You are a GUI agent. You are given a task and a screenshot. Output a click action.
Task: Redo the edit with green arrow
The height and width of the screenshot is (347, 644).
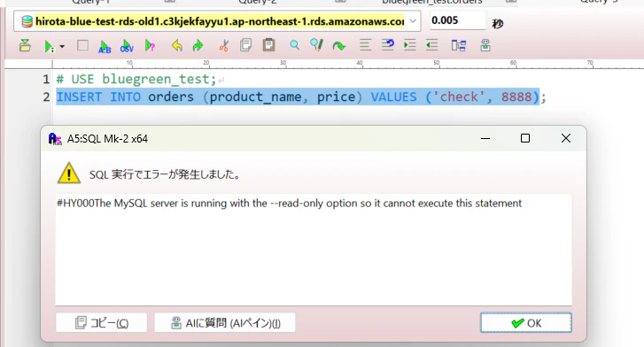pyautogui.click(x=198, y=45)
